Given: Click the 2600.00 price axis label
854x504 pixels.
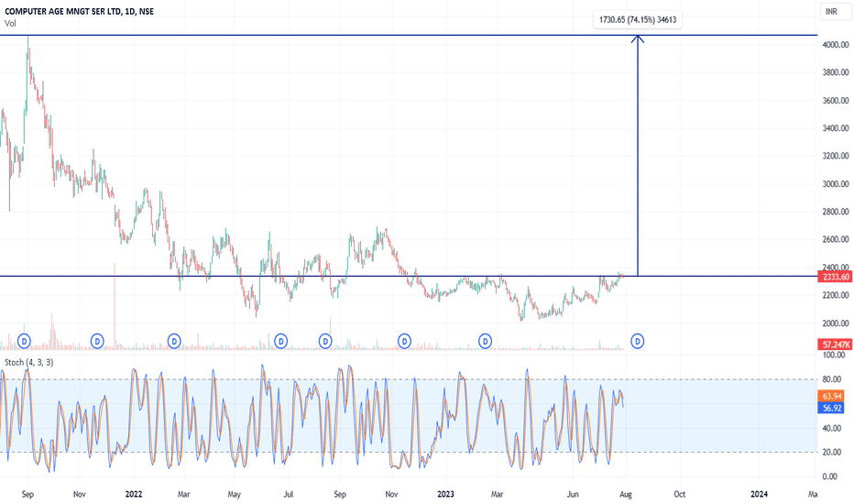Looking at the screenshot, I should (x=836, y=240).
